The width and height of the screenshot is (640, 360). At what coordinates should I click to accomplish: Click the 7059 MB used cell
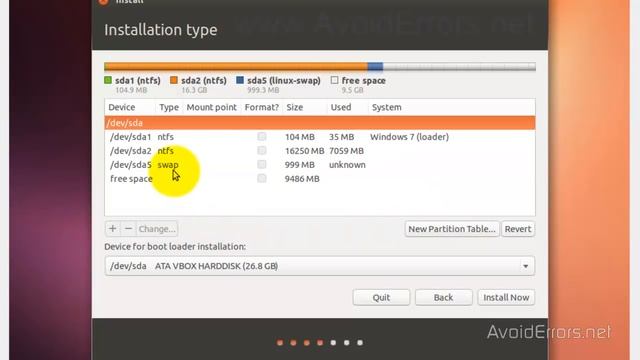point(347,151)
